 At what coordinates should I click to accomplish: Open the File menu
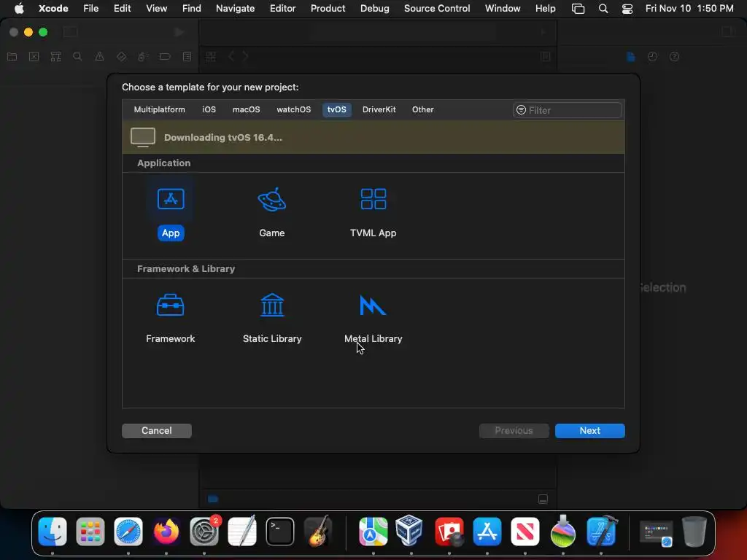pos(90,8)
